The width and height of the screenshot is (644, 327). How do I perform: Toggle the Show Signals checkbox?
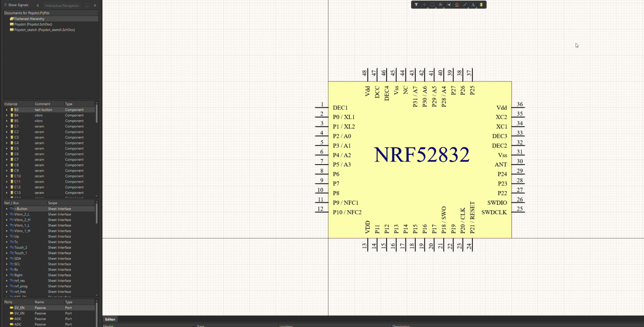click(6, 5)
